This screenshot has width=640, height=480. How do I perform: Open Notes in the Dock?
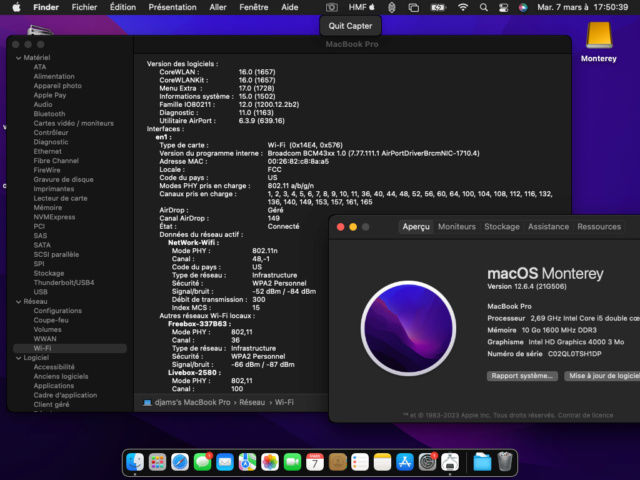pos(382,462)
